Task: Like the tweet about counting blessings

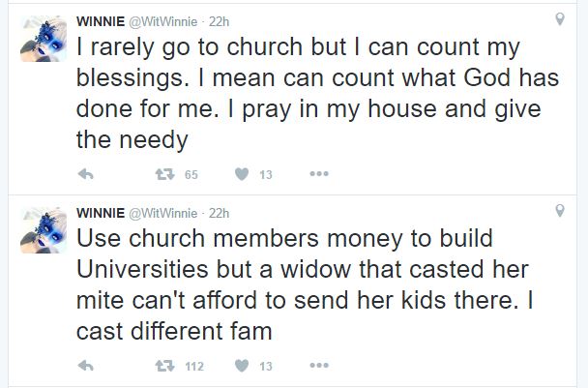Action: click(242, 174)
